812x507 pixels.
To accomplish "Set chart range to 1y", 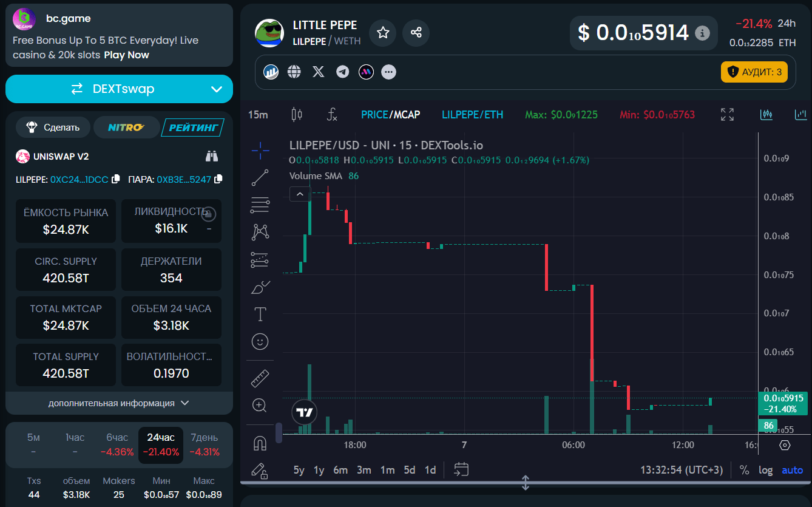I will (319, 470).
